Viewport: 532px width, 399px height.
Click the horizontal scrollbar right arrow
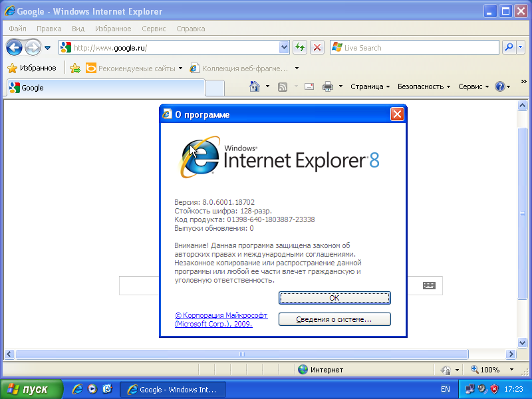[x=511, y=354]
